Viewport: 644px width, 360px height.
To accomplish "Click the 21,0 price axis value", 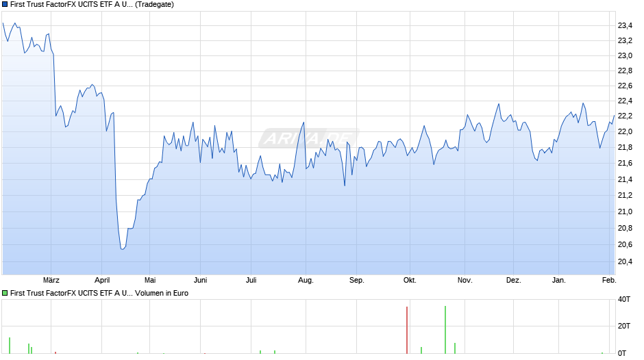I will coord(625,211).
